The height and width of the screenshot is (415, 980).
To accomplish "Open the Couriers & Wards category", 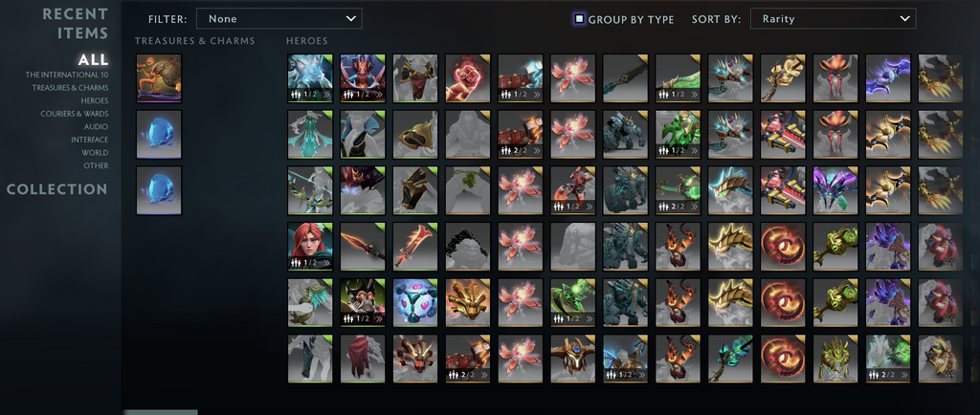I will (75, 114).
